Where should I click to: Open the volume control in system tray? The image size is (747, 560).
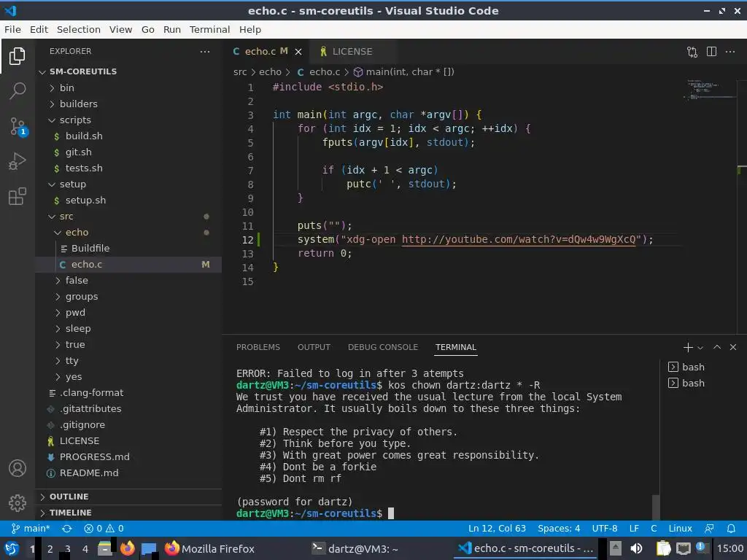pos(636,548)
